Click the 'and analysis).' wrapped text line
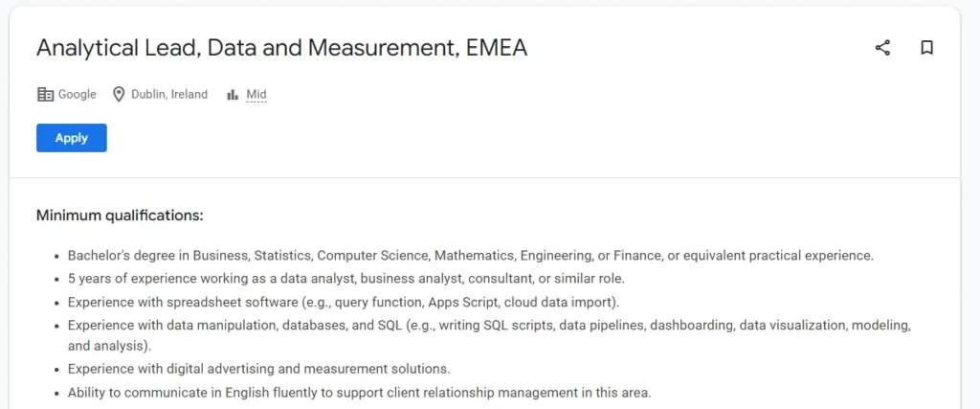 (109, 346)
